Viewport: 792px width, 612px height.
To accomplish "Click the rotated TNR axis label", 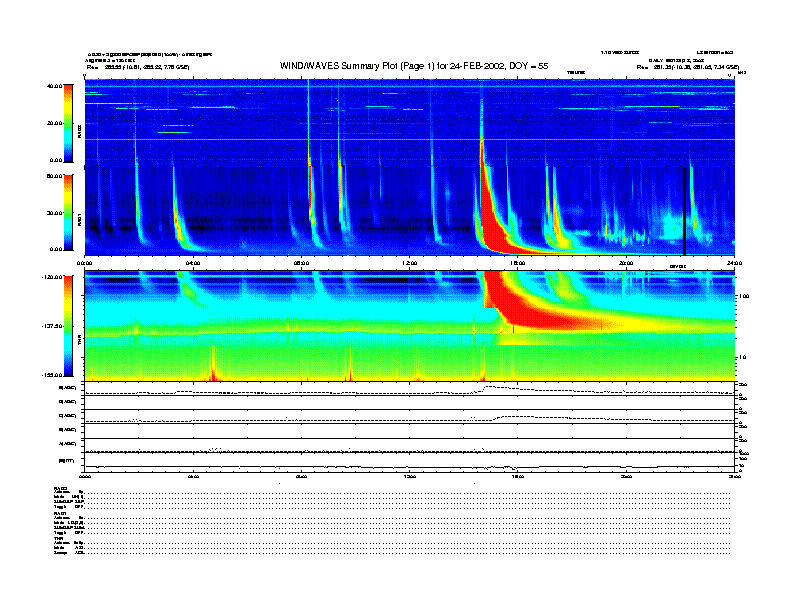I will tap(79, 342).
